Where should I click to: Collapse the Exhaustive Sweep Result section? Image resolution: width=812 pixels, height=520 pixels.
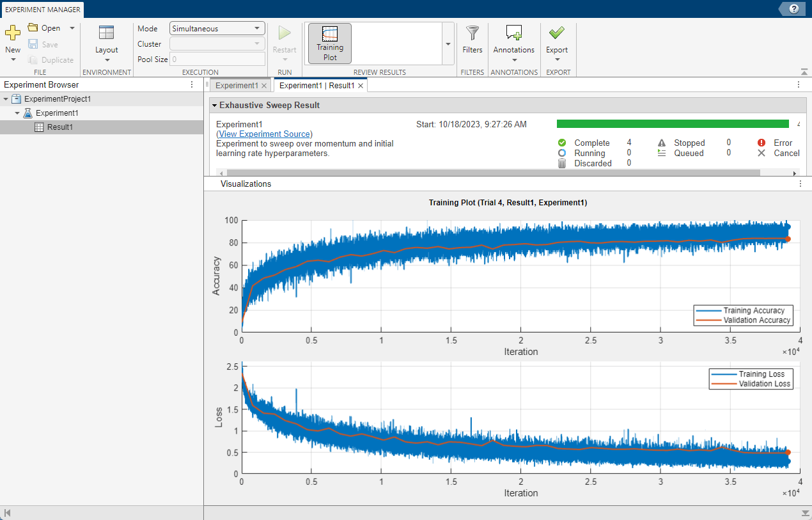pyautogui.click(x=215, y=105)
